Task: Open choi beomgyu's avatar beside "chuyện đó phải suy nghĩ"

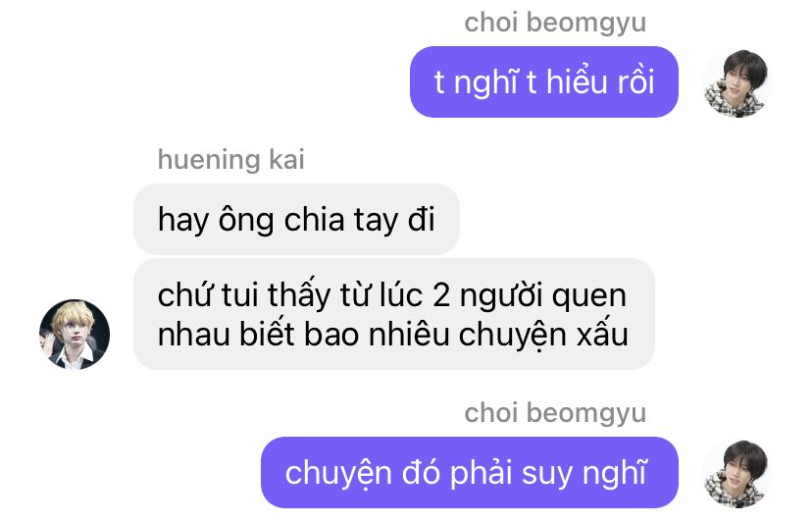Action: click(737, 473)
